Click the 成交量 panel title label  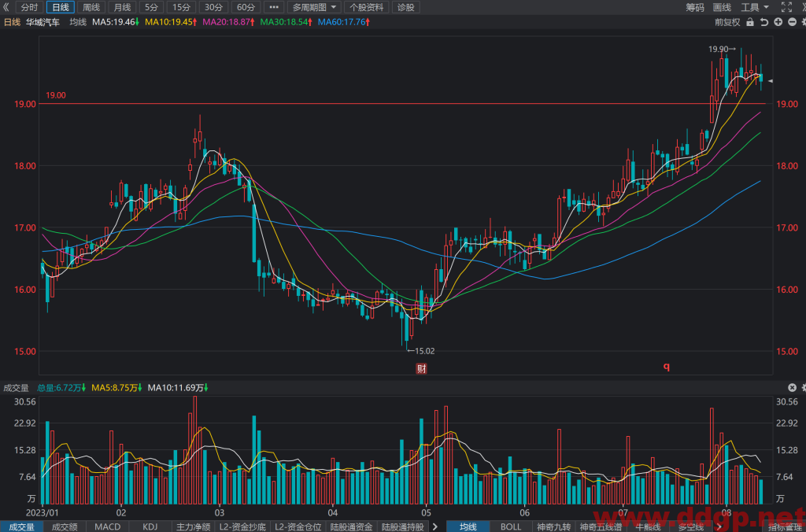coord(16,387)
